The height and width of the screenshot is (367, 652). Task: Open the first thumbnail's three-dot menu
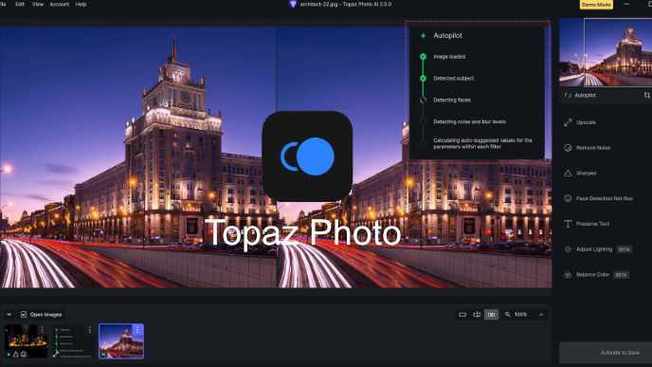pos(90,330)
